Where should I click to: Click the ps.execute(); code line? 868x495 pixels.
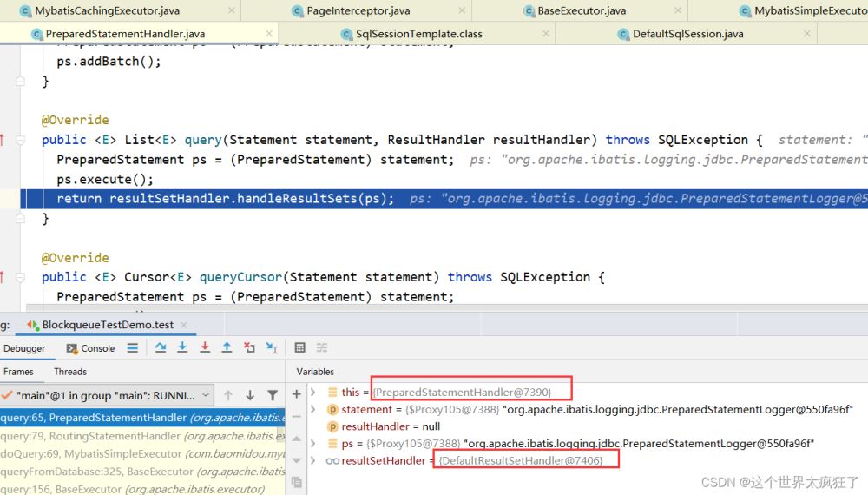pos(105,180)
